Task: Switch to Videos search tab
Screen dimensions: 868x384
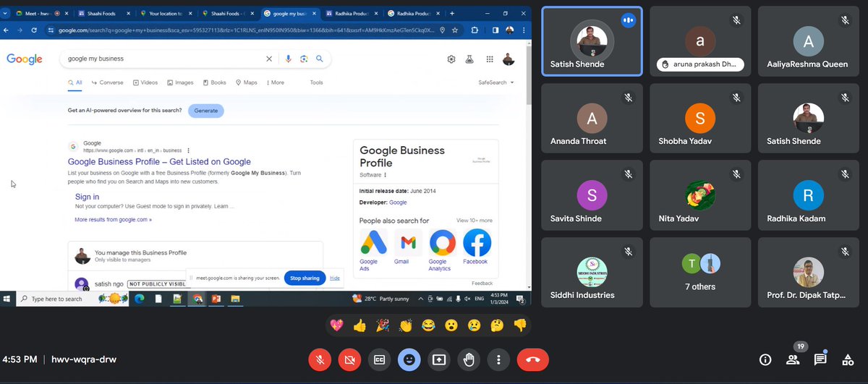Action: [146, 82]
